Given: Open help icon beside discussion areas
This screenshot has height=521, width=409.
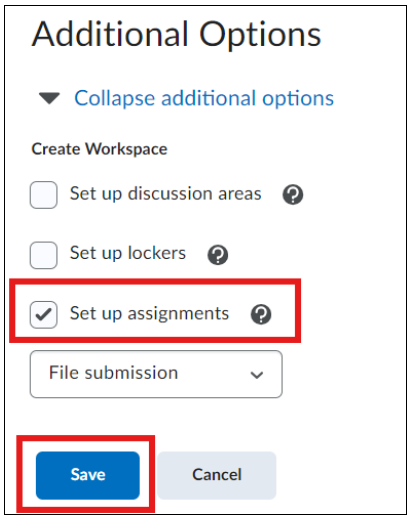Looking at the screenshot, I should tap(293, 195).
